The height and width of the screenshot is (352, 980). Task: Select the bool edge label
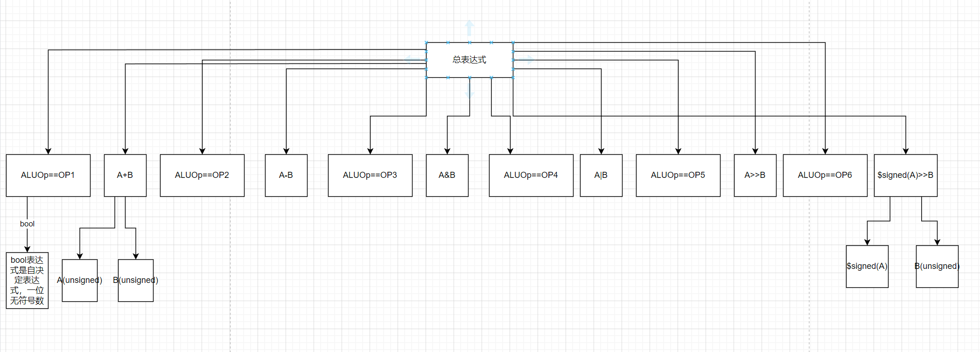tap(27, 224)
